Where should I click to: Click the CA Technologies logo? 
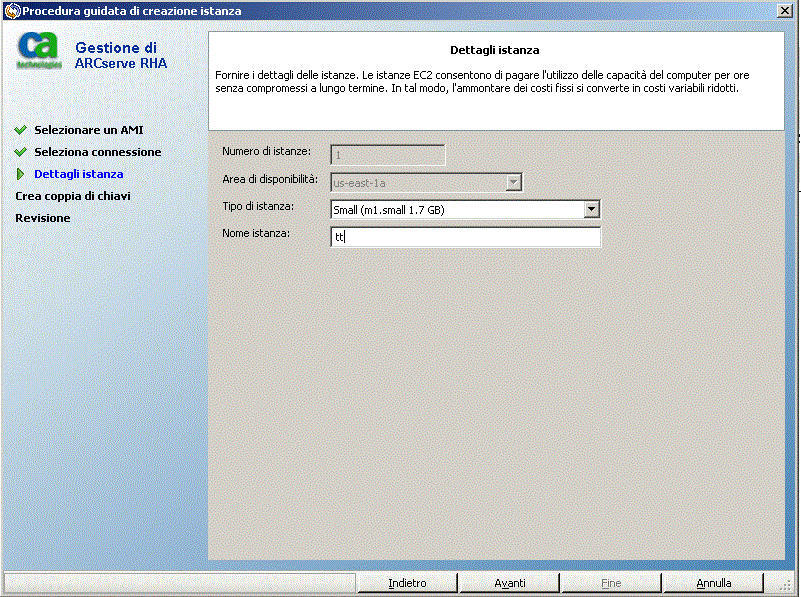coord(39,50)
